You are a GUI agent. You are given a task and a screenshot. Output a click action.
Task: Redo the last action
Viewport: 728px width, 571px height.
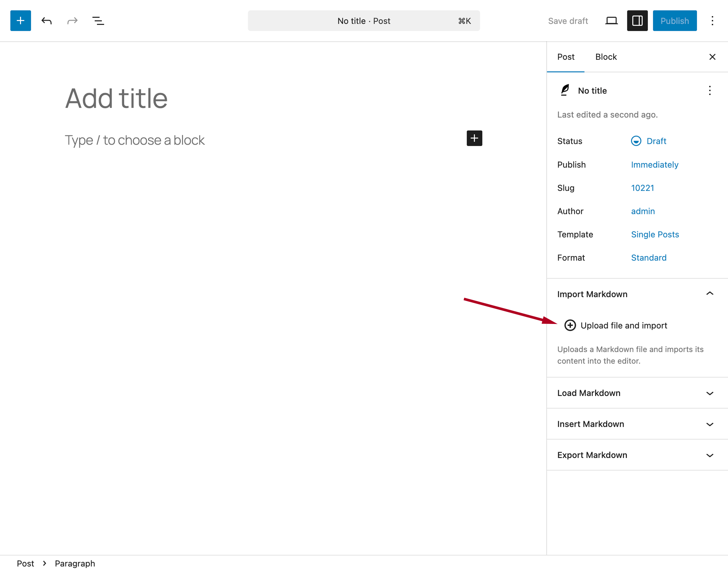coord(72,20)
